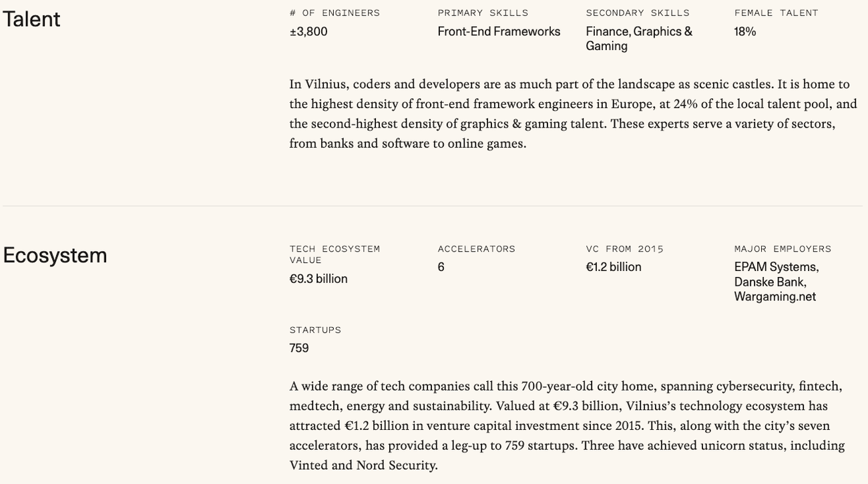
Task: Click the Ecosystem section heading
Action: point(55,255)
